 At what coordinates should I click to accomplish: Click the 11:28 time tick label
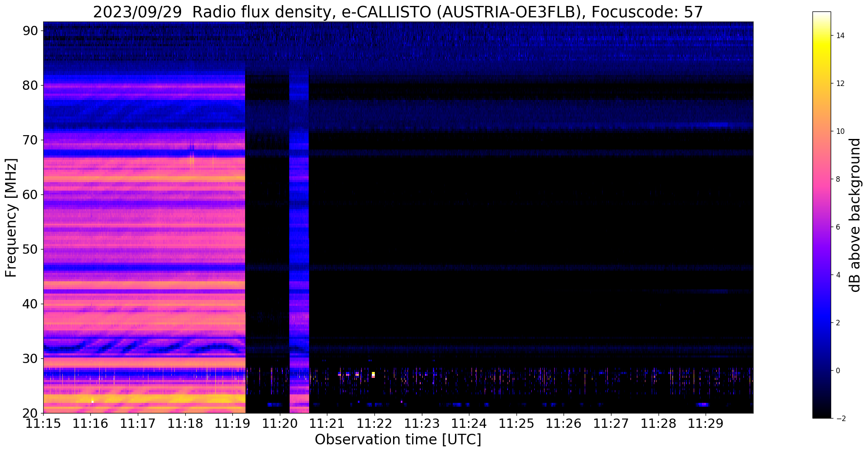pyautogui.click(x=659, y=424)
